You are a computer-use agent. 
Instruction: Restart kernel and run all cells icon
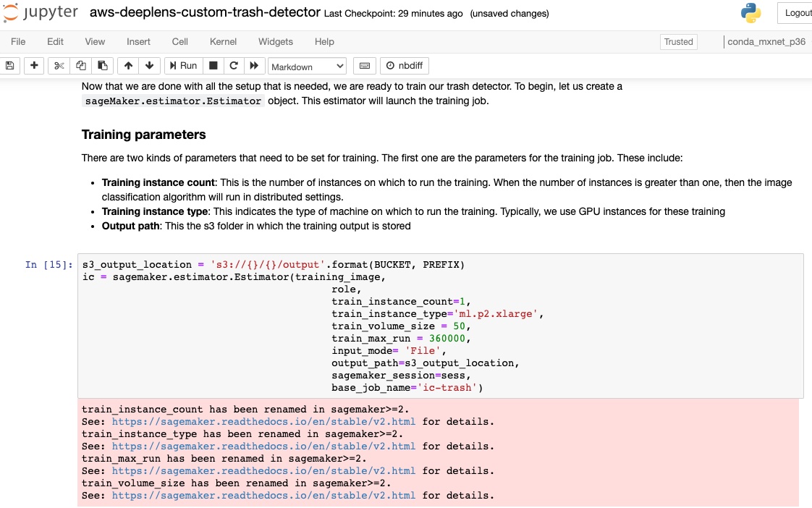point(254,66)
